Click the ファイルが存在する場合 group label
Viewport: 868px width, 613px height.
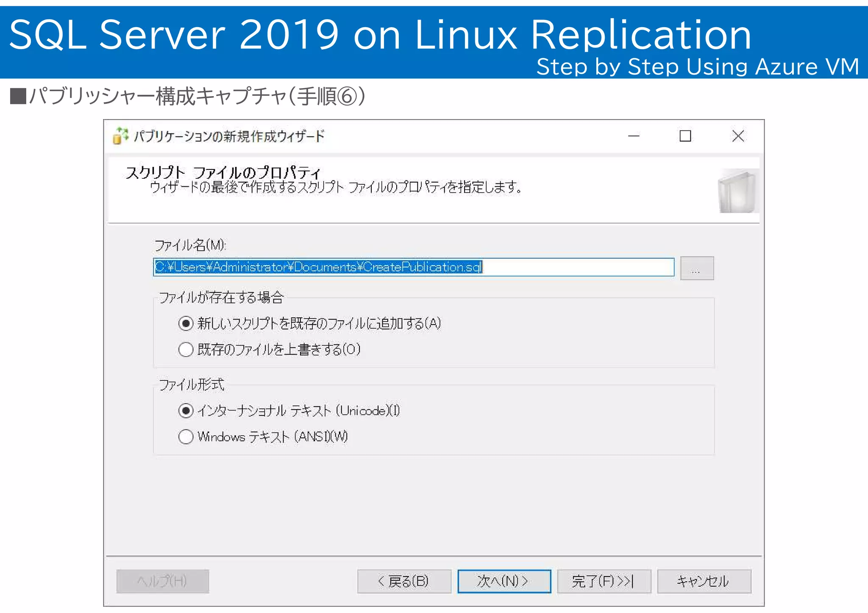(x=221, y=297)
